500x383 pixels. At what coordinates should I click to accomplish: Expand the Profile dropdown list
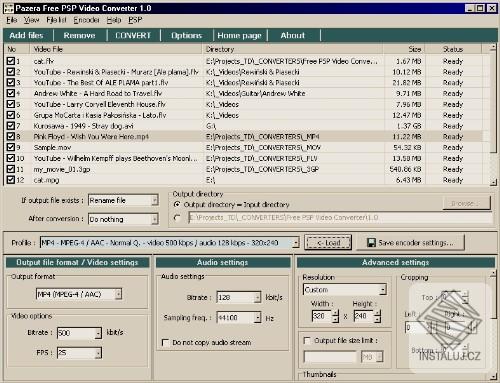(296, 243)
